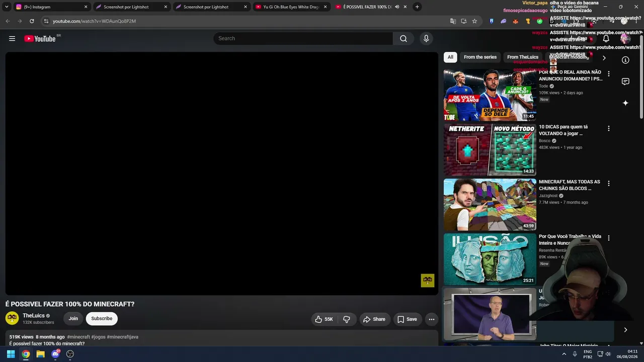Image resolution: width=644 pixels, height=362 pixels.
Task: Show hidden system tray icons
Action: pyautogui.click(x=564, y=354)
